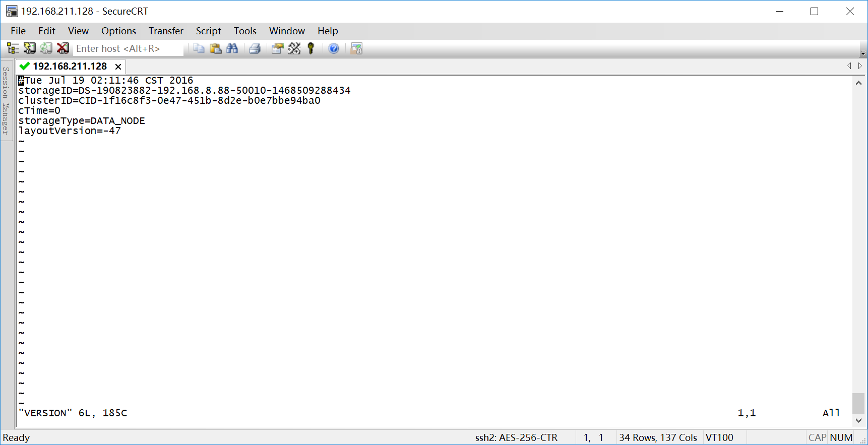Click the Public Key Assistant key icon
Image resolution: width=868 pixels, height=445 pixels.
click(311, 48)
